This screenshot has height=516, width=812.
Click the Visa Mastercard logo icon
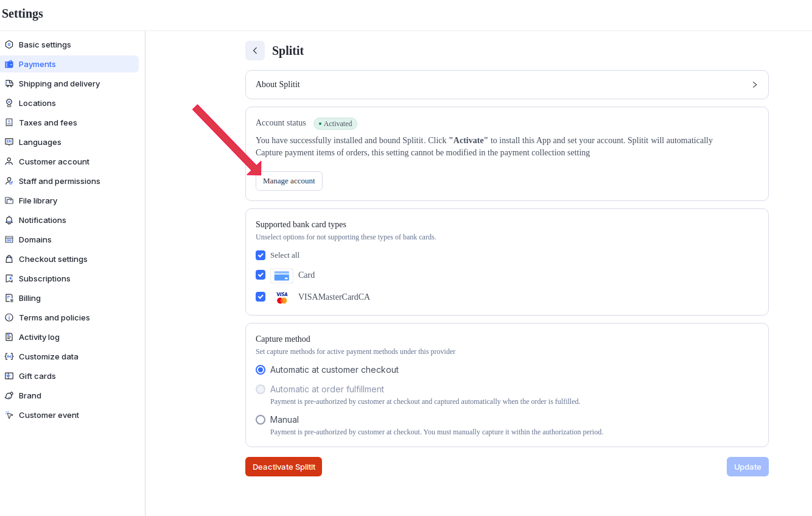point(282,297)
